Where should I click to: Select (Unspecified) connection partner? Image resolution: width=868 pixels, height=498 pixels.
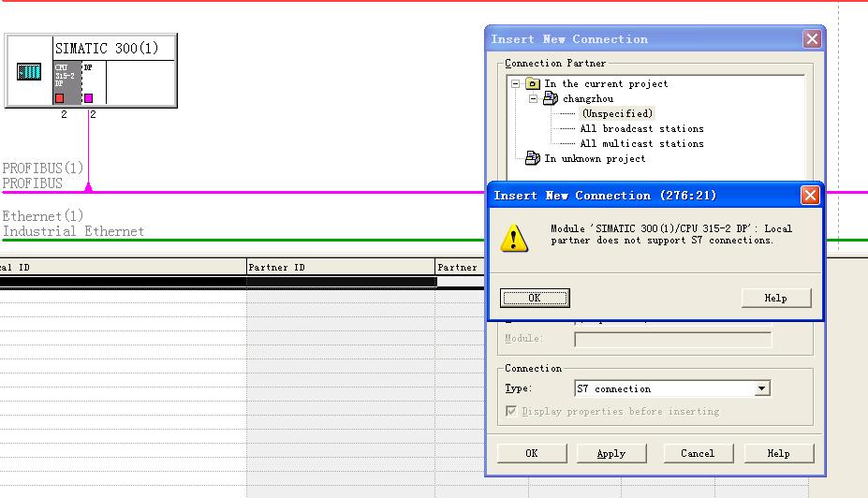pos(617,113)
